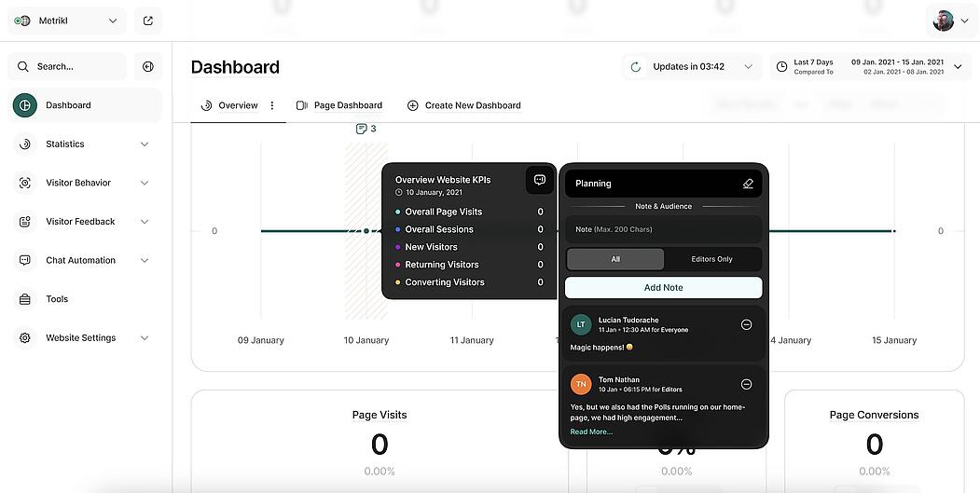Click Returning Visitors KPI row
This screenshot has height=493, width=980.
[469, 265]
